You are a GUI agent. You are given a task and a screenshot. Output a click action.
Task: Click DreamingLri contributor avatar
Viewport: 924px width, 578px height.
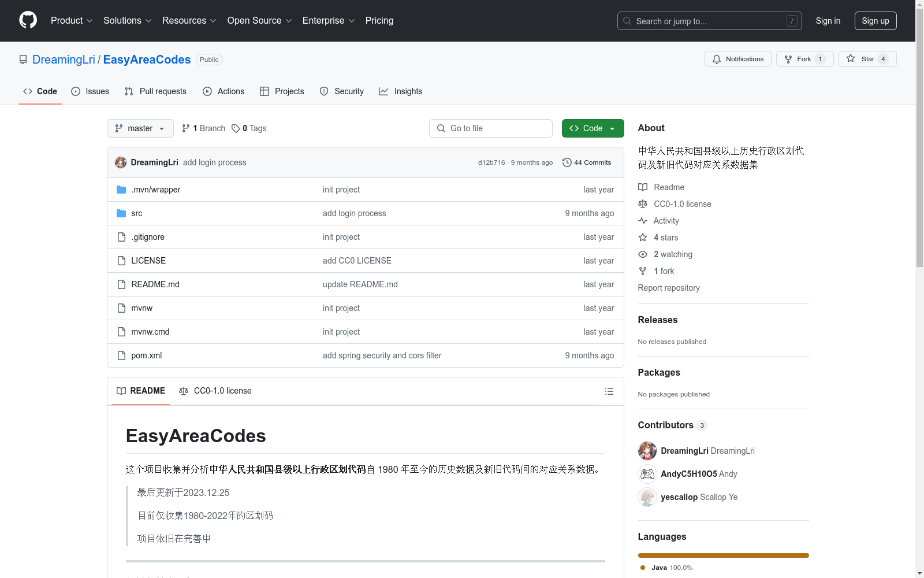[647, 451]
